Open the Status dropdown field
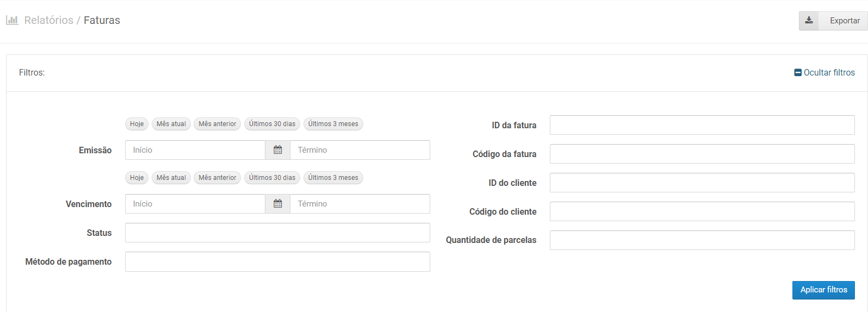 (277, 233)
